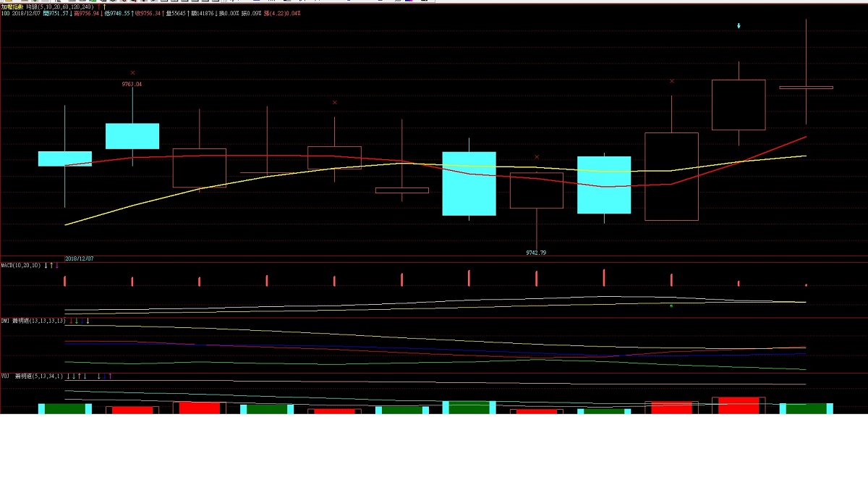Select the 2018/12/07 date marker on timeline
Viewport: 868px width, 501px height.
[x=80, y=258]
